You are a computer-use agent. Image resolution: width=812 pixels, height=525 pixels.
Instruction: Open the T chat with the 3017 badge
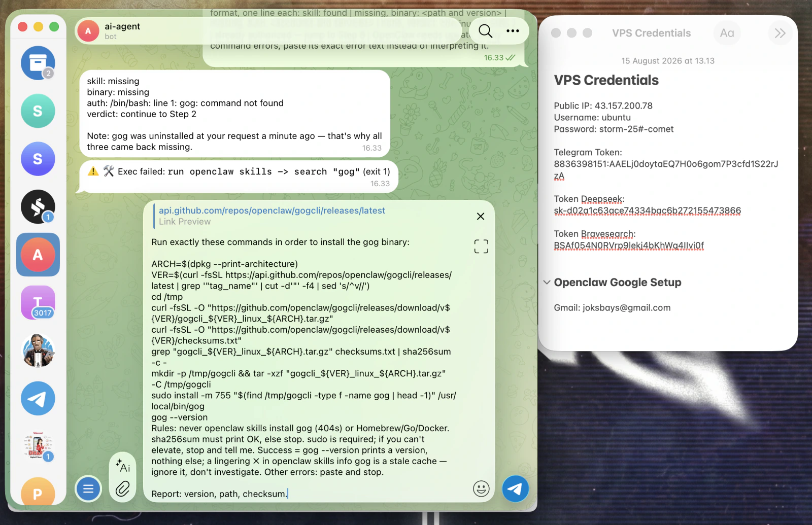(x=38, y=302)
